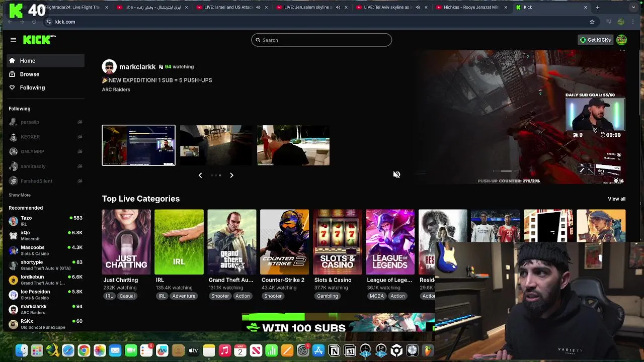The image size is (644, 362).
Task: Open recommended channel xQc
Action: click(x=45, y=236)
